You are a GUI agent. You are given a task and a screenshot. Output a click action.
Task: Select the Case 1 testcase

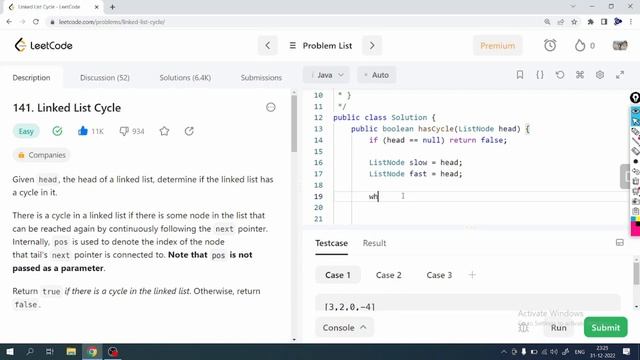[x=338, y=275]
